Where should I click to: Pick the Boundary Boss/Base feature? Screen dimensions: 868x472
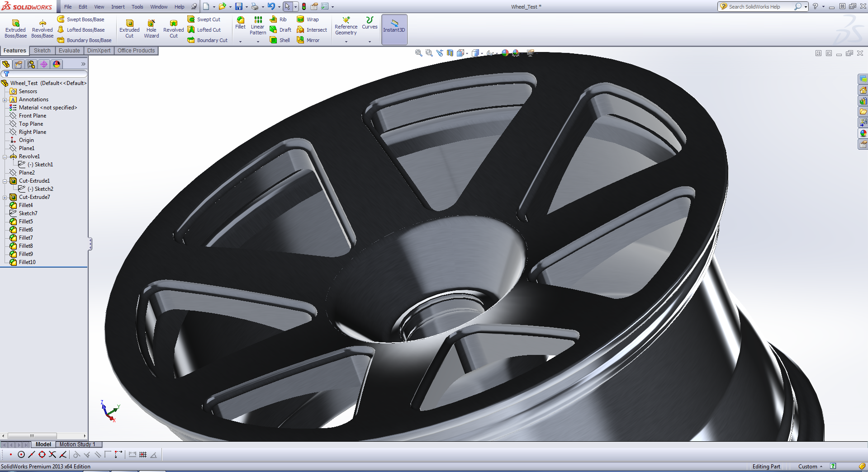pos(84,40)
